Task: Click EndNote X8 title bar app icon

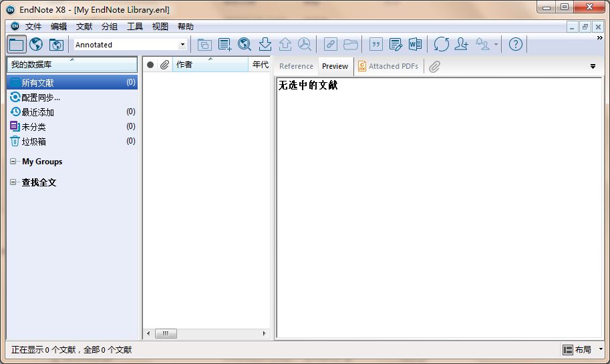Action: [11, 10]
